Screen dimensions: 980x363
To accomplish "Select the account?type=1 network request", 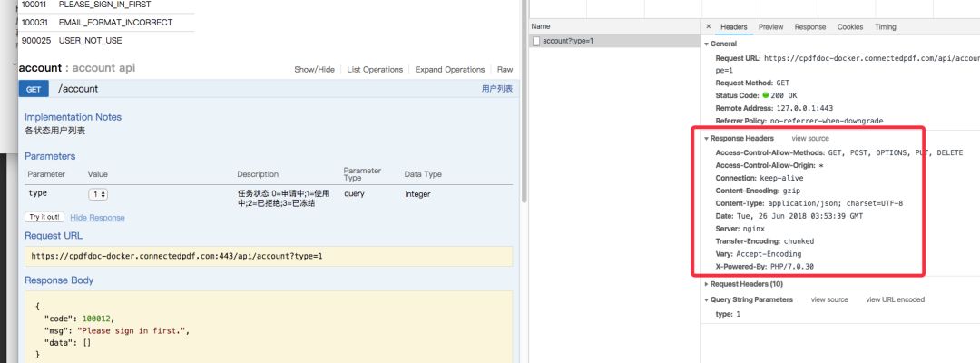I will pos(614,41).
